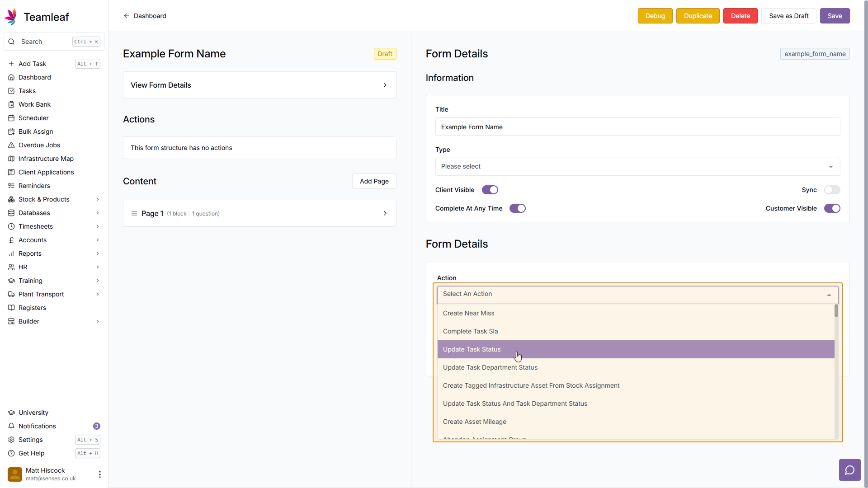868x488 pixels.
Task: Open user menu three-dot icon
Action: point(99,474)
